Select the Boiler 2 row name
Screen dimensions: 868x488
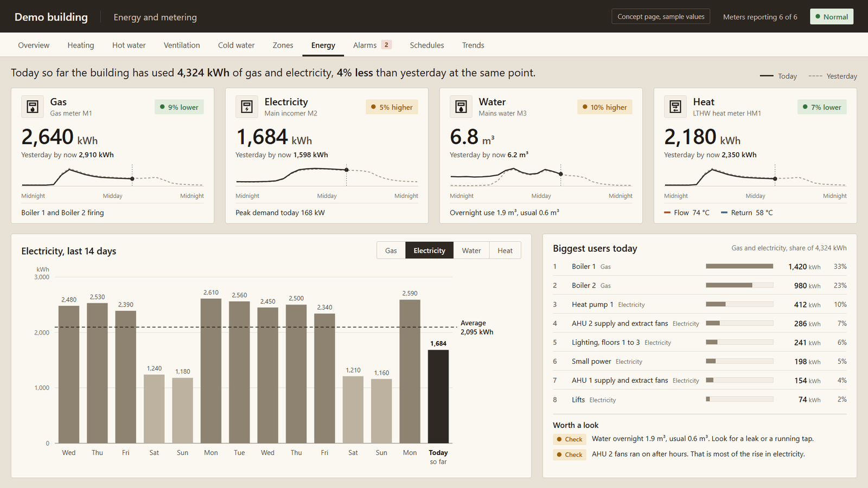pyautogui.click(x=584, y=285)
